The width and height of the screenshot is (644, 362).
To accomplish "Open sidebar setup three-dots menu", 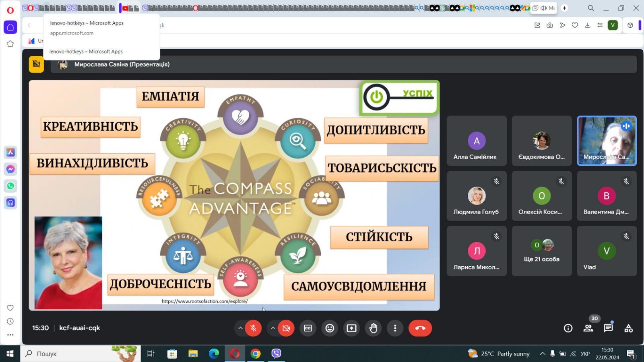I will click(10, 335).
